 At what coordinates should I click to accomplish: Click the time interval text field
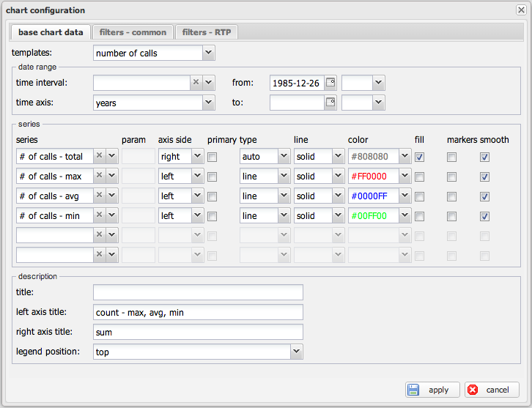(141, 83)
